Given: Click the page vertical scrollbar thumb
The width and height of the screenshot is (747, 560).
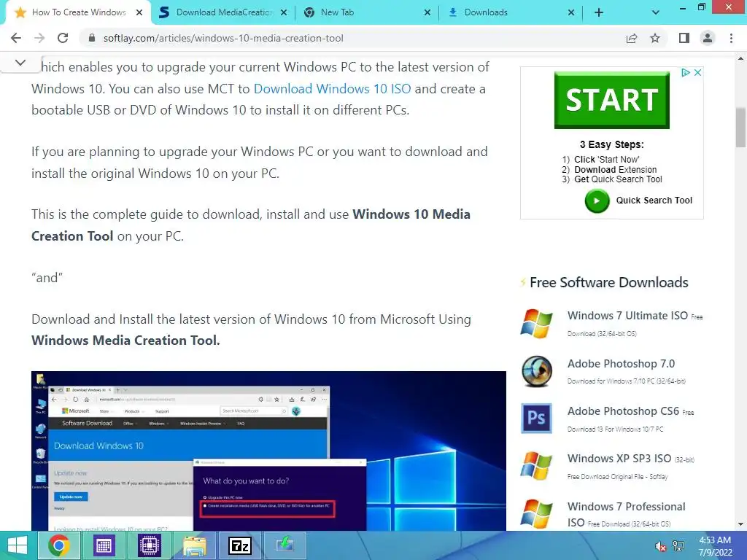Looking at the screenshot, I should [740, 128].
